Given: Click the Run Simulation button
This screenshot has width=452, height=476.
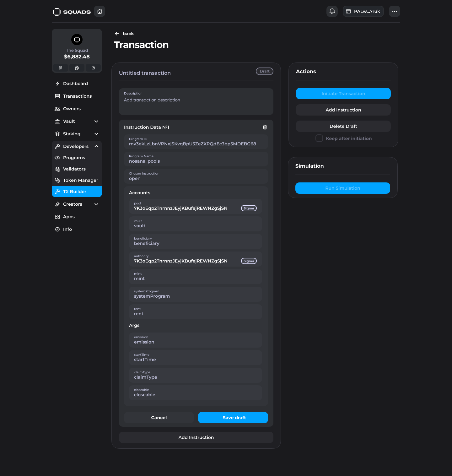Looking at the screenshot, I should coord(342,188).
